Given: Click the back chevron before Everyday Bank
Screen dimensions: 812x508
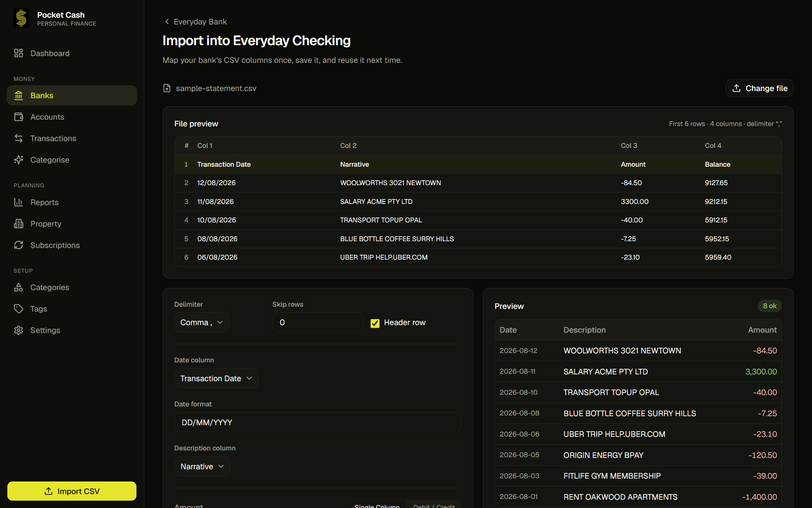Looking at the screenshot, I should point(167,21).
